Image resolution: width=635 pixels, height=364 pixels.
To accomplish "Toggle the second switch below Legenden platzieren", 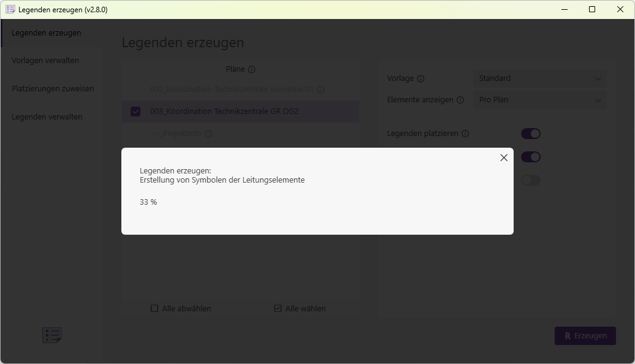I will tap(530, 157).
